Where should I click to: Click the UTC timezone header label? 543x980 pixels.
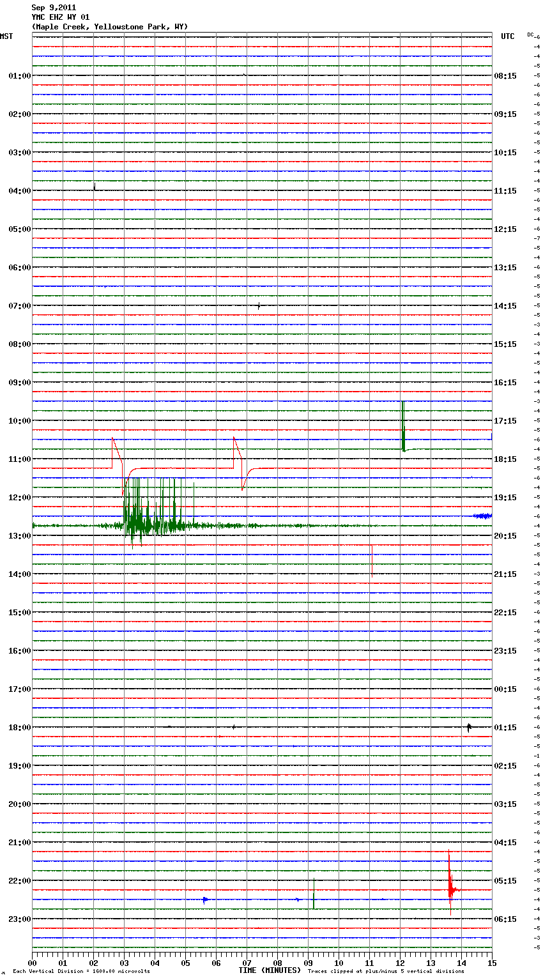tap(508, 36)
